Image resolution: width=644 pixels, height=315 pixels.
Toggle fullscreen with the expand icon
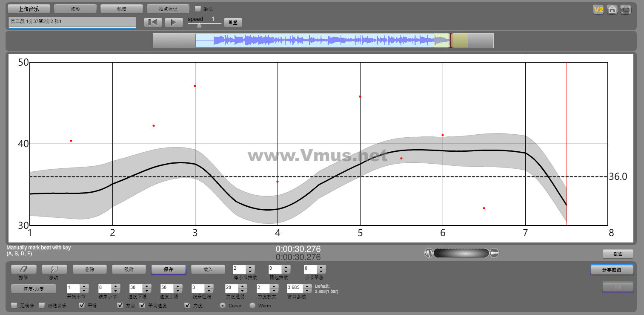coord(625,9)
